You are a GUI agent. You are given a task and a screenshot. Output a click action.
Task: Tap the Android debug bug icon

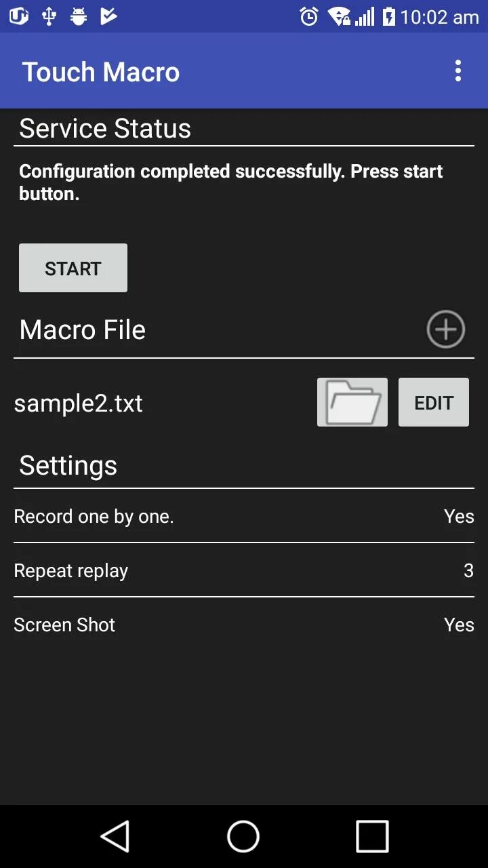click(x=79, y=16)
